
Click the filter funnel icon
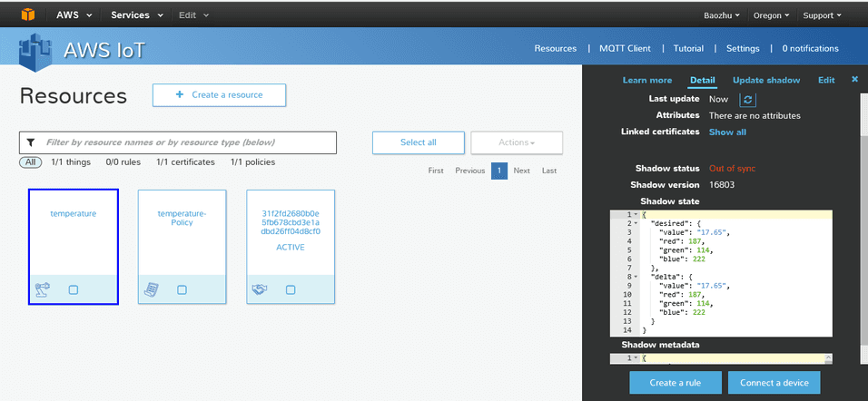pos(31,142)
